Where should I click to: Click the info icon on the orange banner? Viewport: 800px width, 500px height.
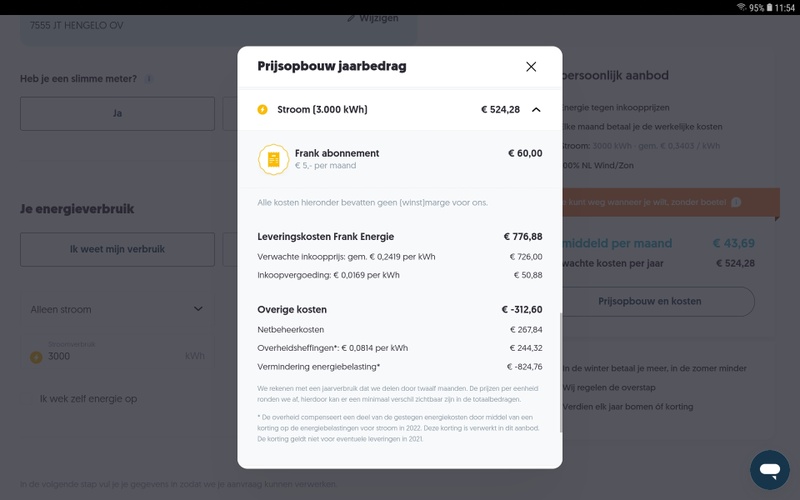tap(736, 203)
